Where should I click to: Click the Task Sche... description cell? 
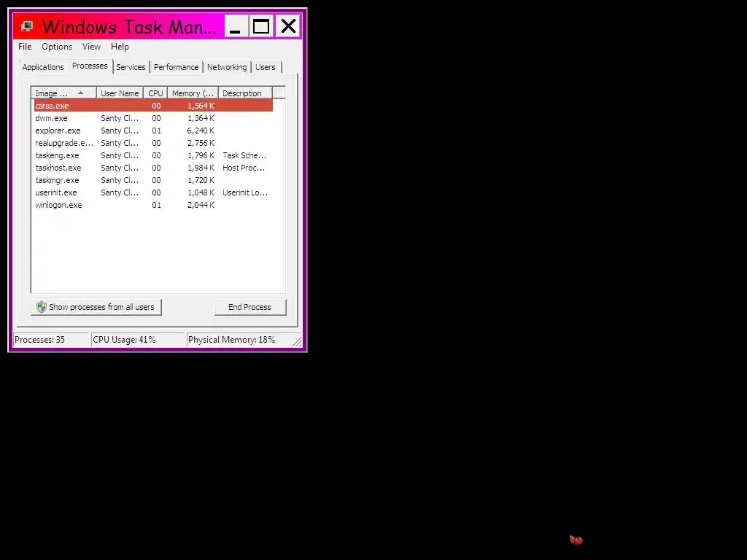click(244, 155)
